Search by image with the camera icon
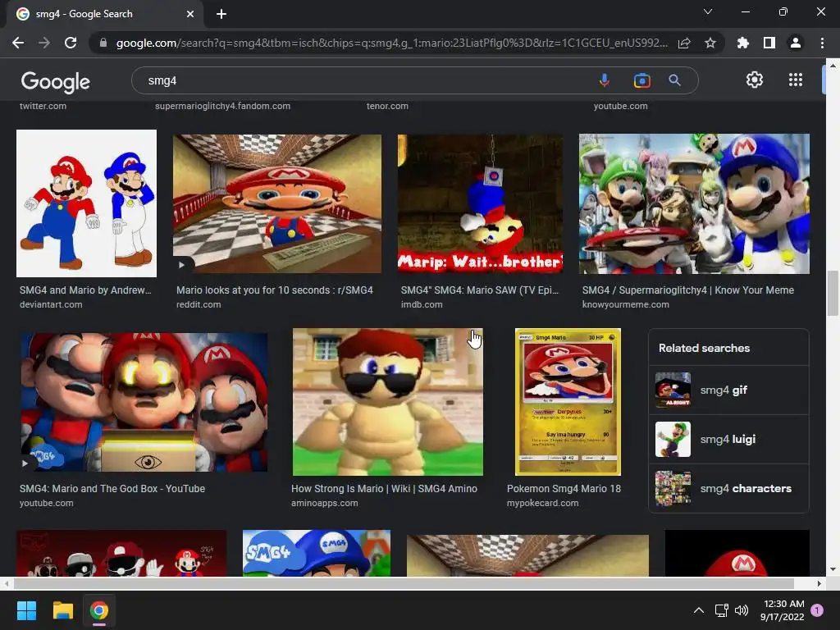 click(641, 80)
